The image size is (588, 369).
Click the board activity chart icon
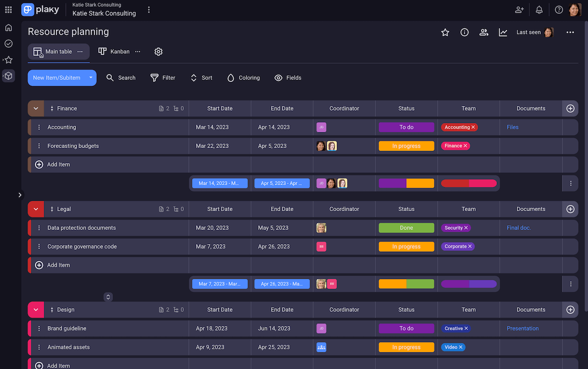click(x=503, y=32)
